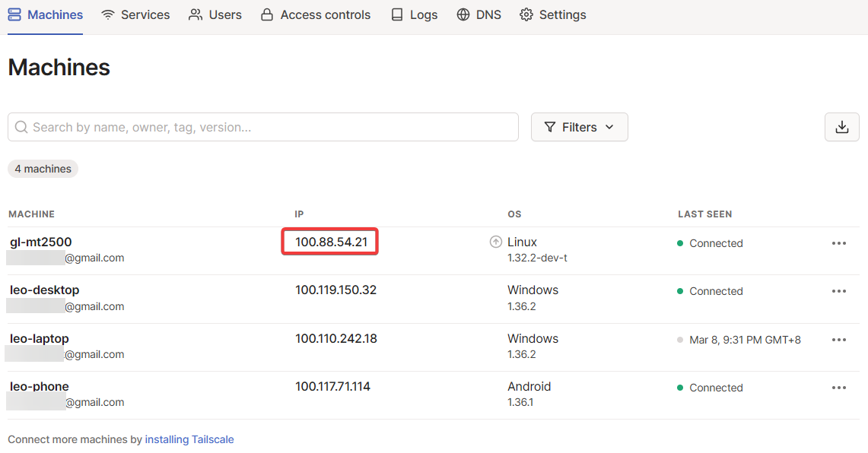Open the three-dot menu for leo-phone

click(838, 388)
